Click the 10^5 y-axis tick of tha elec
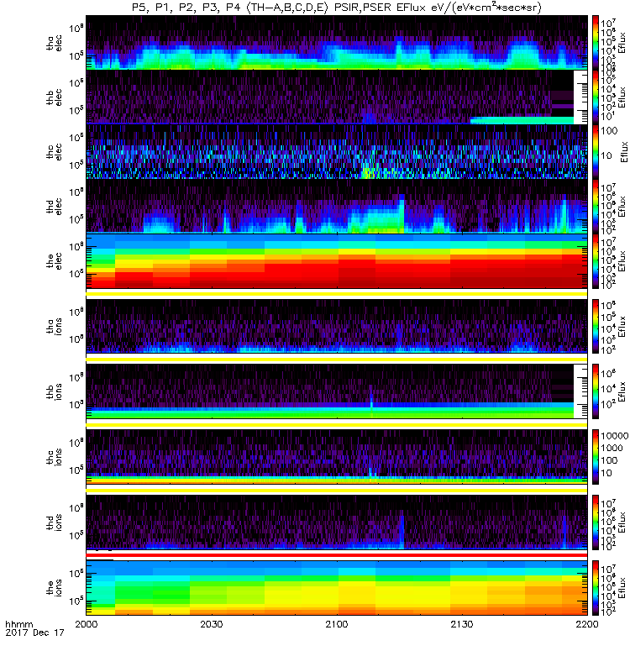This screenshot has width=630, height=672. point(76,55)
